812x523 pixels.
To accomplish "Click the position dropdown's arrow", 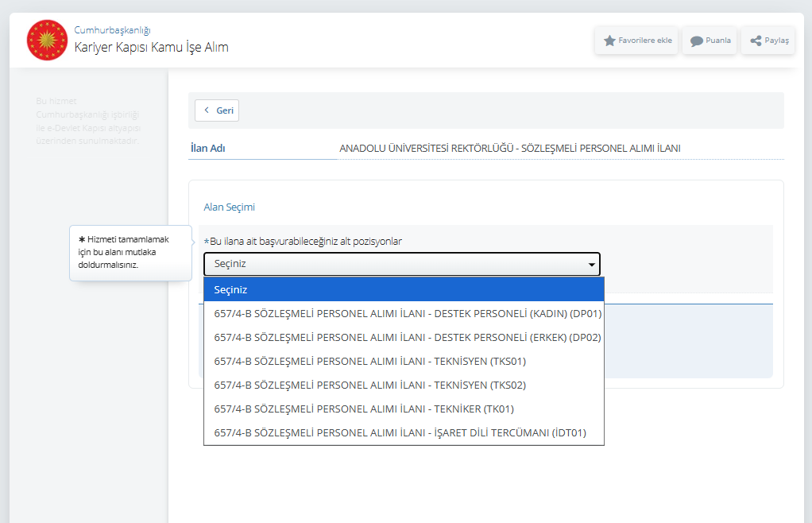I will point(591,265).
